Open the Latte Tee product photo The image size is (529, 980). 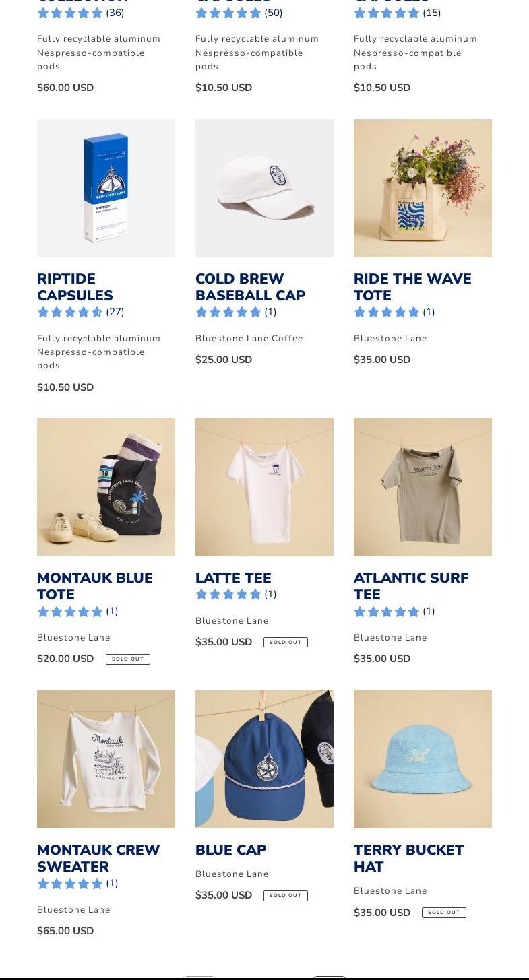(x=264, y=487)
